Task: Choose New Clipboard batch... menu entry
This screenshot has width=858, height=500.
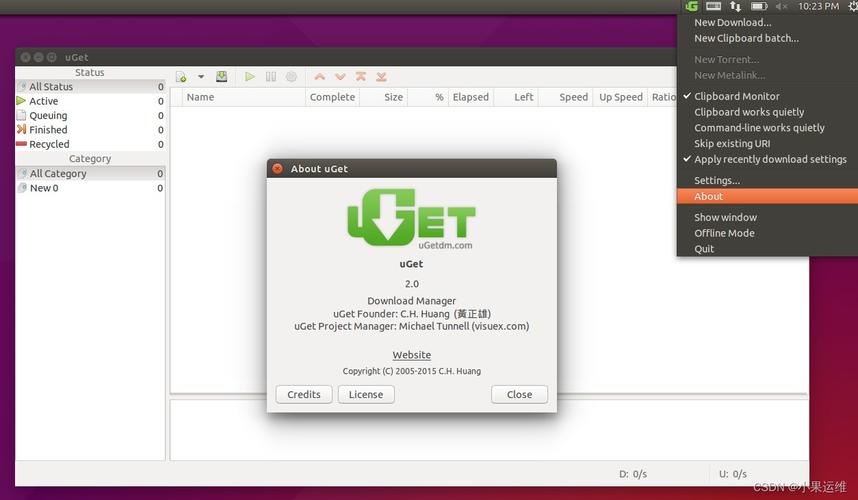Action: [x=767, y=38]
